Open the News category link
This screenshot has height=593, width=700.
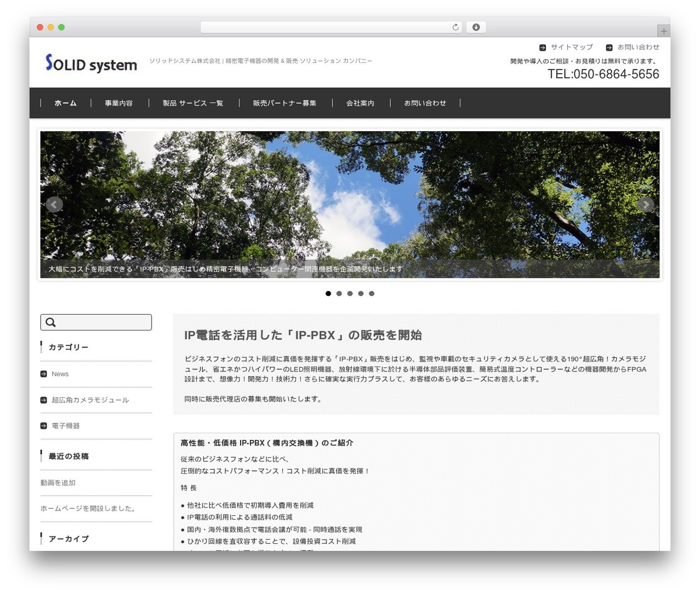point(60,374)
